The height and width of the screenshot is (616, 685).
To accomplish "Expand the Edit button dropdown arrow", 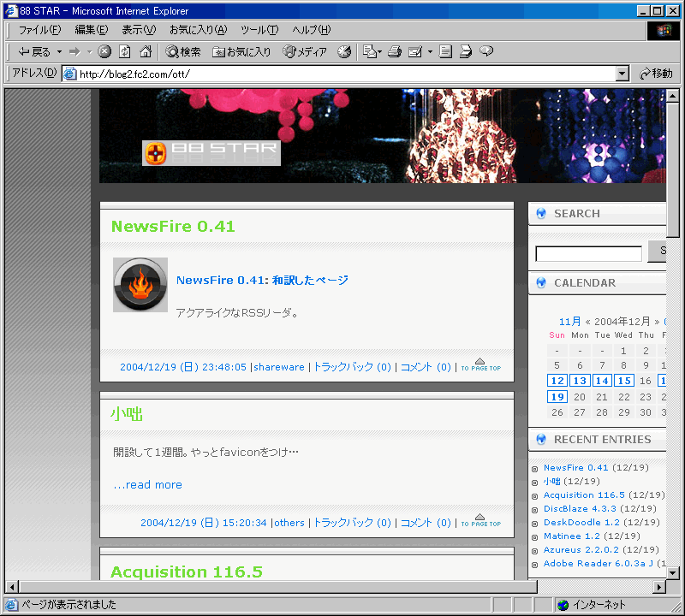I will click(430, 52).
